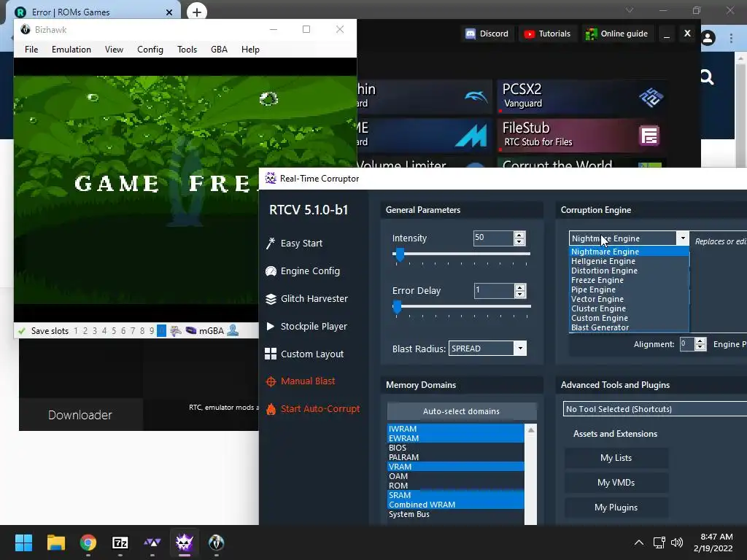Collapse the Corruption Engine dropdown arrow
The height and width of the screenshot is (560, 747).
click(683, 238)
